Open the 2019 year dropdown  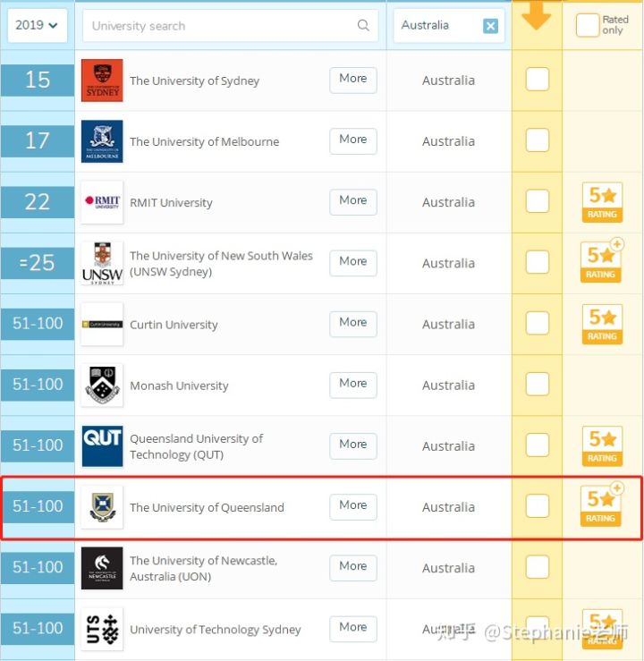tap(37, 25)
